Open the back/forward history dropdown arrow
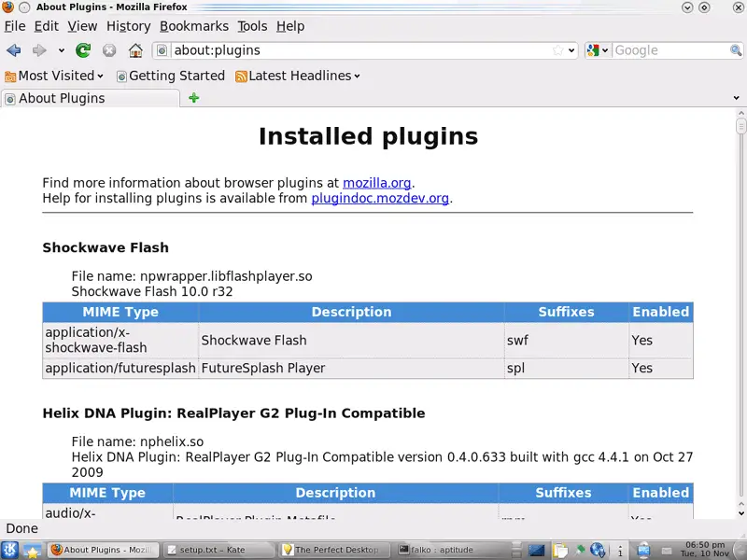Viewport: 747px width, 560px height. pos(62,50)
